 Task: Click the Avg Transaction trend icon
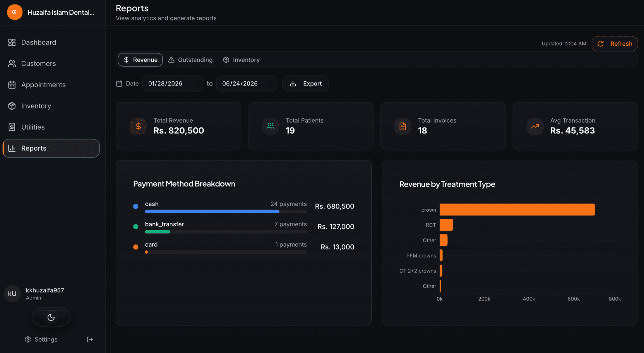[535, 126]
